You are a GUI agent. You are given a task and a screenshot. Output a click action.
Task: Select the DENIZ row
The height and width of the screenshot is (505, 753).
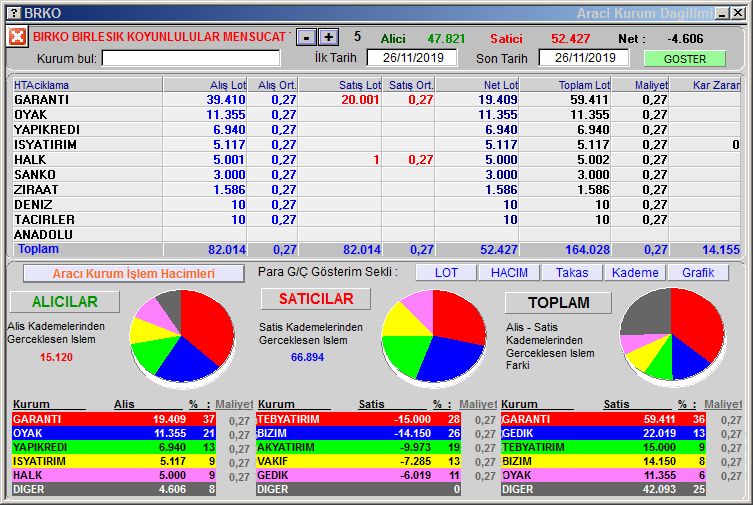[376, 204]
